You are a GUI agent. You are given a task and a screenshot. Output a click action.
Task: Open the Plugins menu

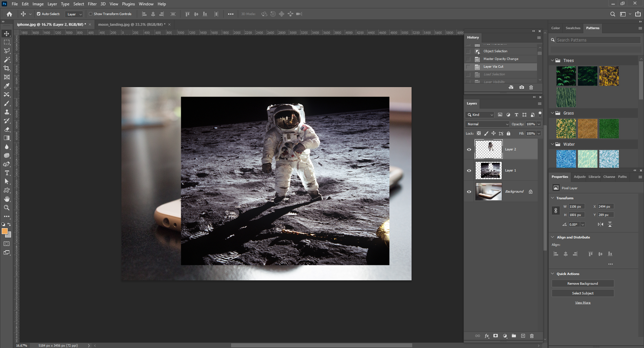click(x=128, y=4)
